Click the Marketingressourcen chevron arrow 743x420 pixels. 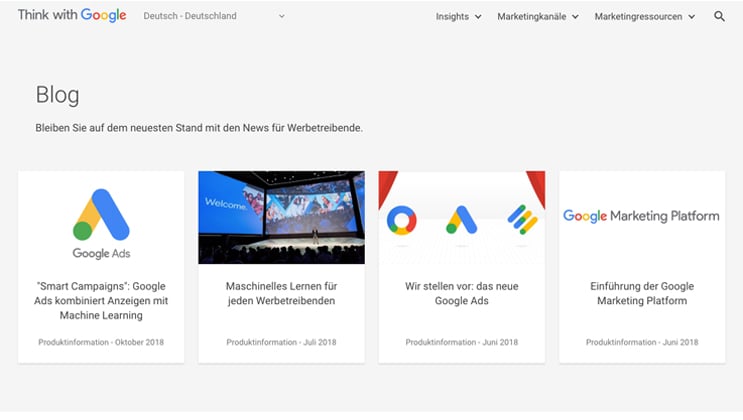pos(691,17)
